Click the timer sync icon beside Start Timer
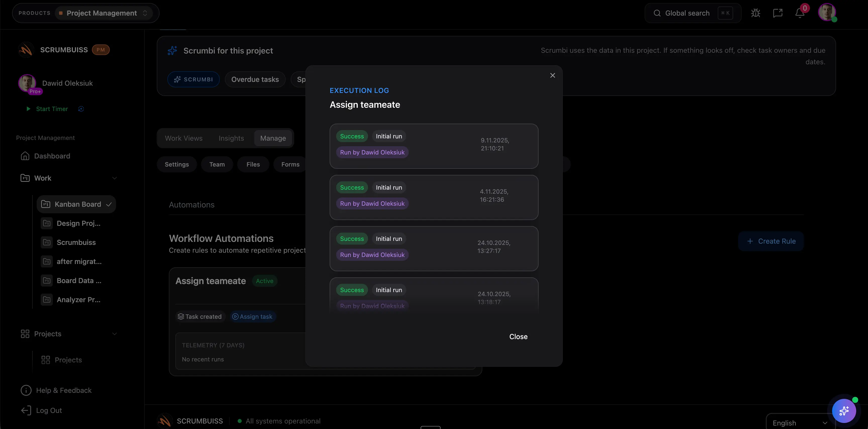 pyautogui.click(x=81, y=109)
